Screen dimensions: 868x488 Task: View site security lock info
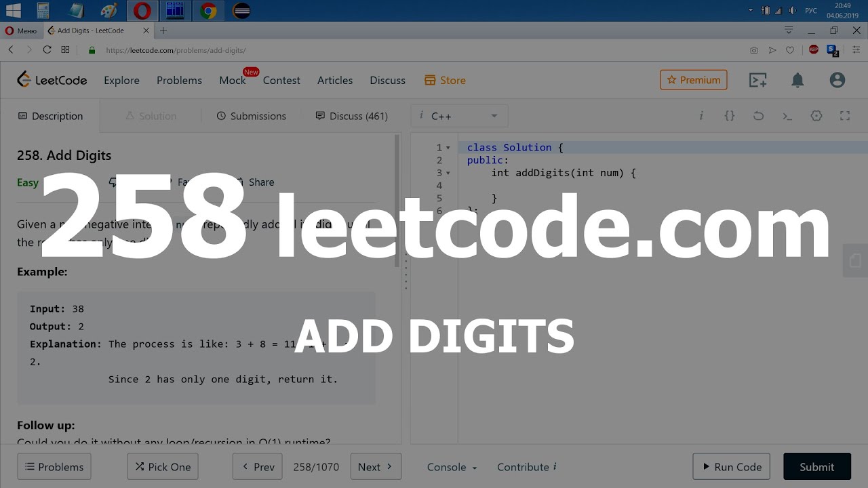click(92, 50)
